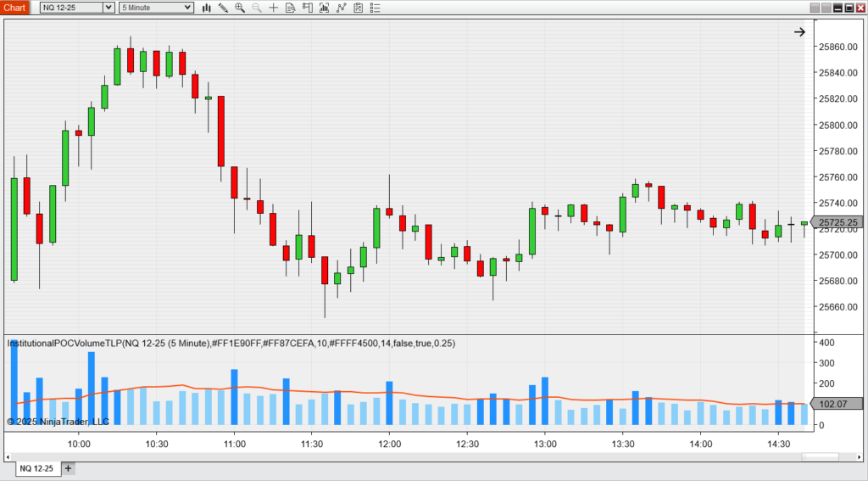Click the horizontal scrollbar thumb
The height and width of the screenshot is (481, 868).
pyautogui.click(x=820, y=457)
